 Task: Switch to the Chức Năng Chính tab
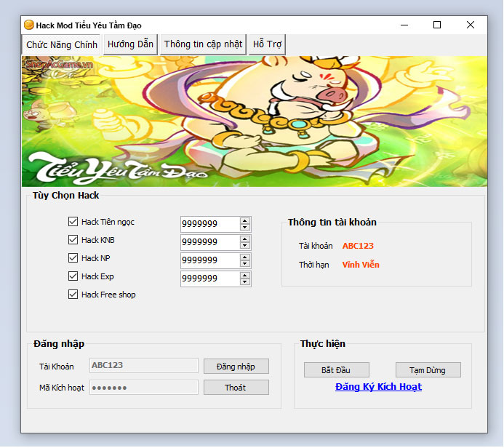61,44
